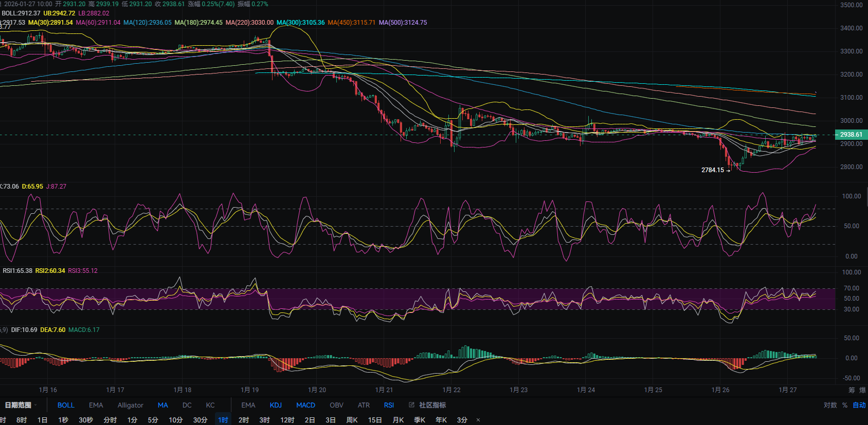Viewport: 868px width, 425px height.
Task: Select the 周K weekly timeframe
Action: 352,420
